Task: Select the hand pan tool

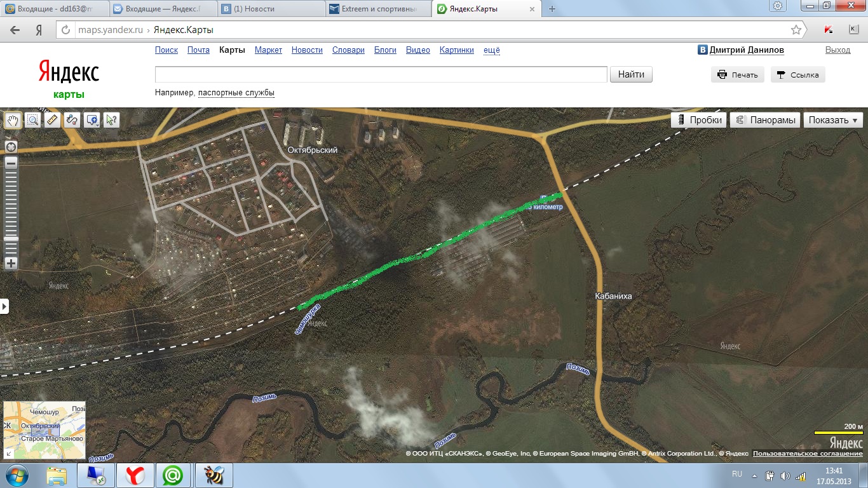Action: (13, 119)
